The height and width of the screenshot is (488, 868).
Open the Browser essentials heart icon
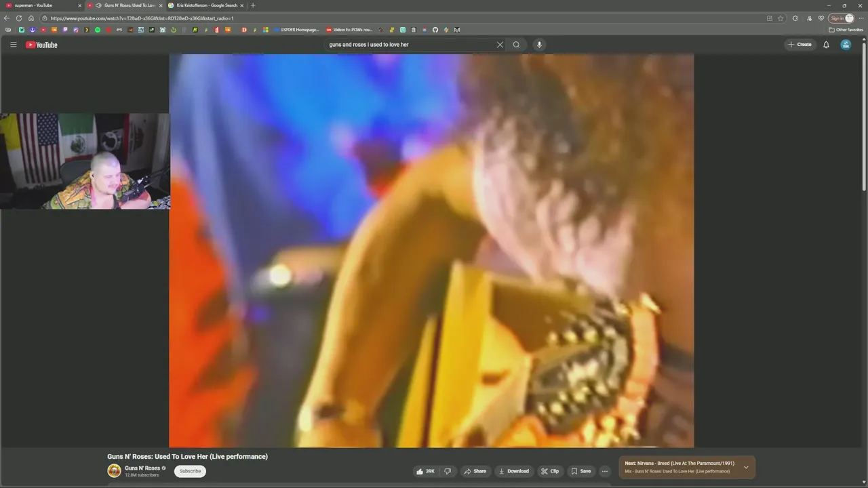click(821, 18)
